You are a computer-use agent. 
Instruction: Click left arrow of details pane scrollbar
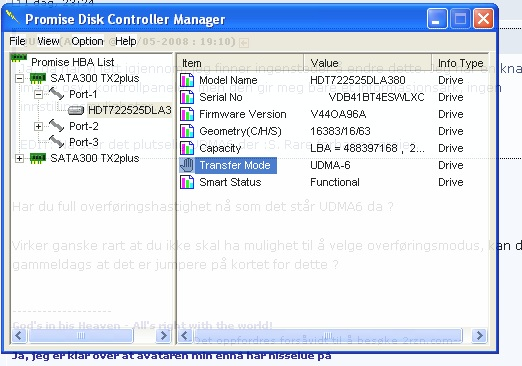[x=185, y=335]
